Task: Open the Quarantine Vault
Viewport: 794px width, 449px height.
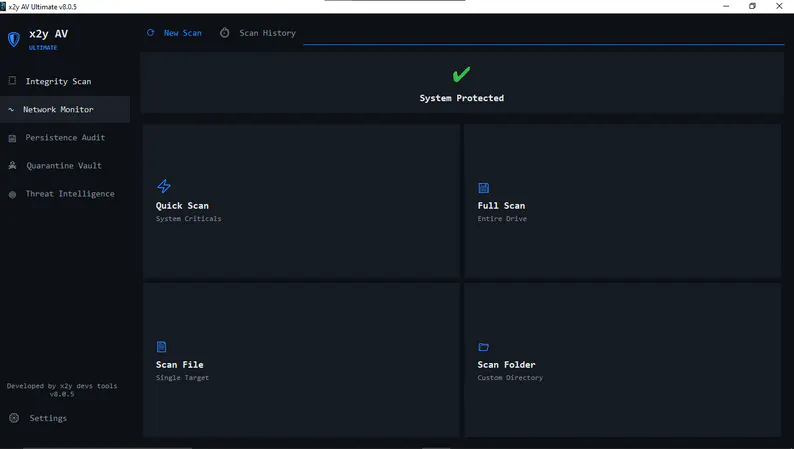Action: coord(65,166)
